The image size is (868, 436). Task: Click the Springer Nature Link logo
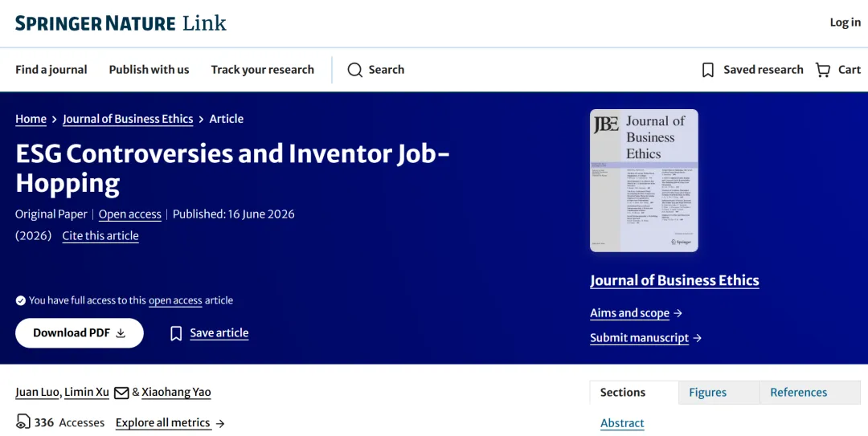pyautogui.click(x=121, y=23)
